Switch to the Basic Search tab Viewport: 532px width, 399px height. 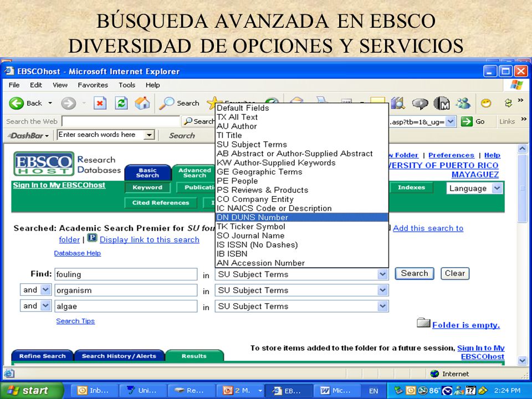tap(147, 173)
